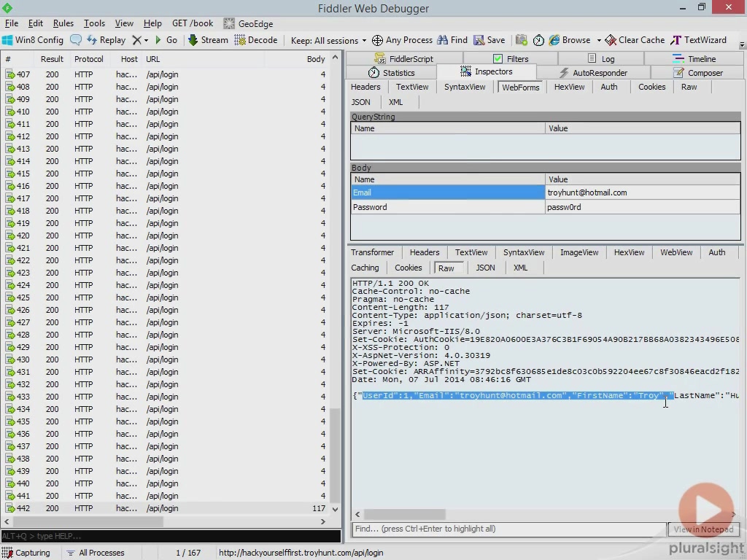The width and height of the screenshot is (747, 560).
Task: Select the Password row in Body grid
Action: point(546,207)
